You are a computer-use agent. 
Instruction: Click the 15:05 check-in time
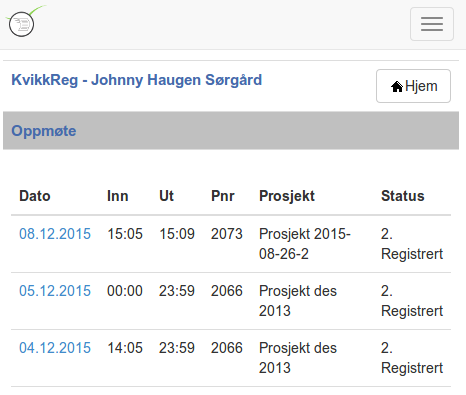(125, 234)
